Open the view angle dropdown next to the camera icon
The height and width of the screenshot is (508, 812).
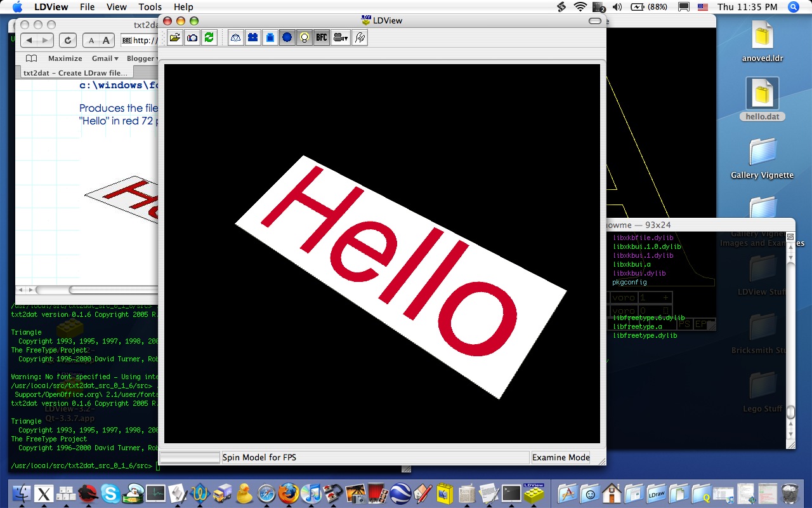(x=345, y=39)
